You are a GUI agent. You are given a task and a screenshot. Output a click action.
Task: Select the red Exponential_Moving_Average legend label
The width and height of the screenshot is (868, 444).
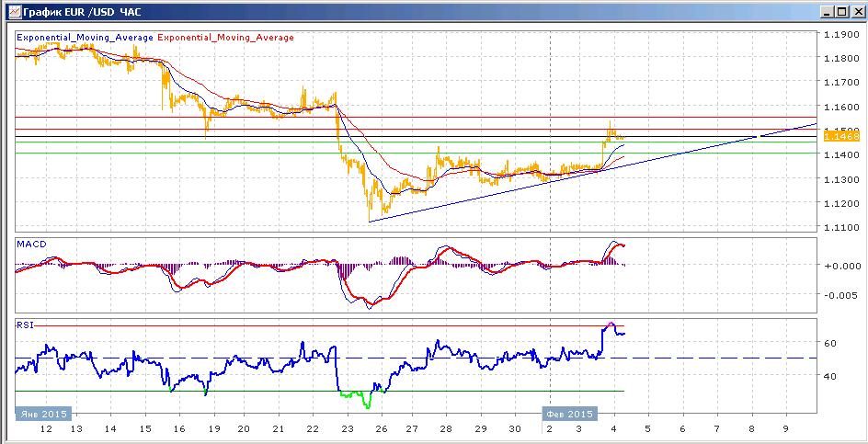coord(226,38)
